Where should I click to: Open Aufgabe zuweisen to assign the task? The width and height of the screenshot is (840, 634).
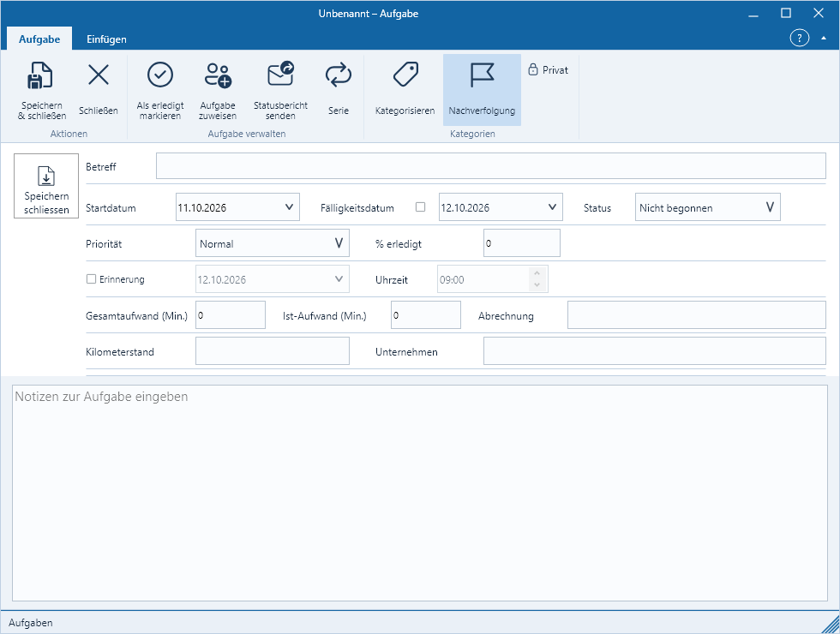(x=218, y=90)
